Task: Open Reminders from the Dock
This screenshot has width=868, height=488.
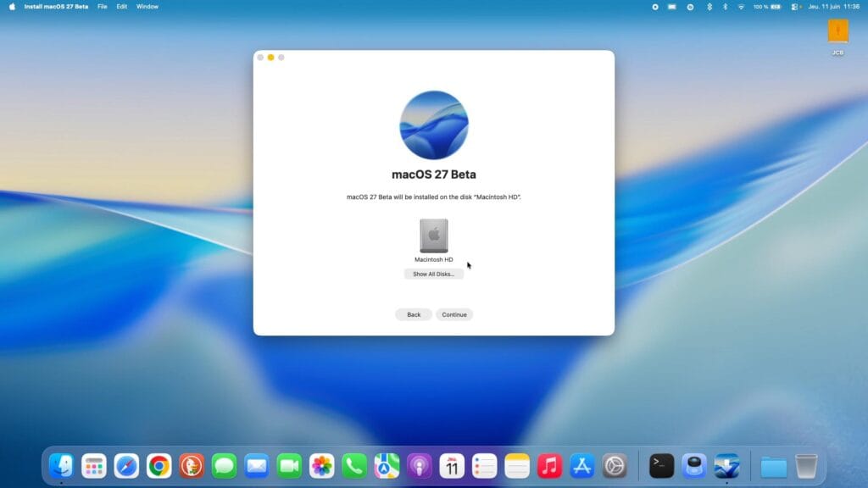Action: (x=484, y=466)
